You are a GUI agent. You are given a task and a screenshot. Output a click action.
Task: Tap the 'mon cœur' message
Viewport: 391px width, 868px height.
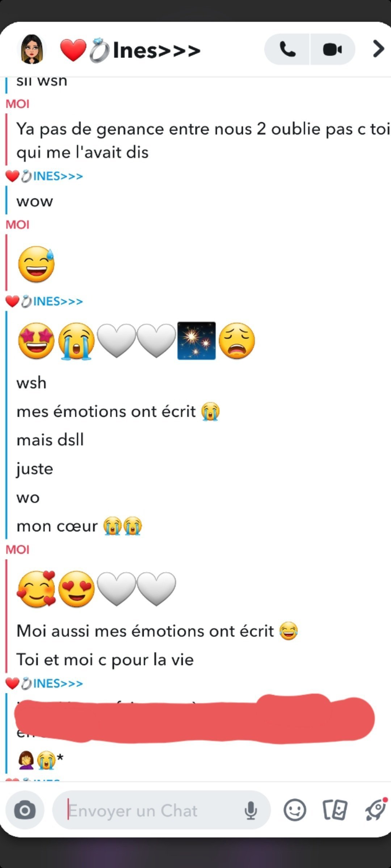[x=79, y=526]
